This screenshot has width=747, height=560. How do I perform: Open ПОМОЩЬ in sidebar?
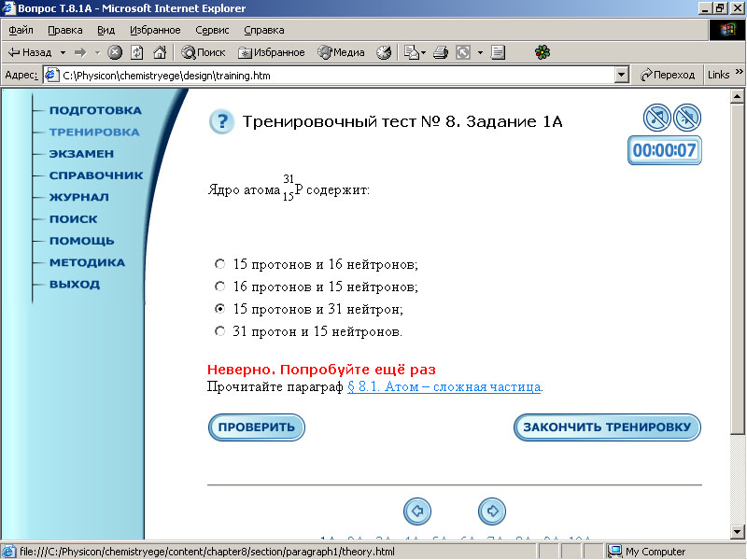point(82,241)
